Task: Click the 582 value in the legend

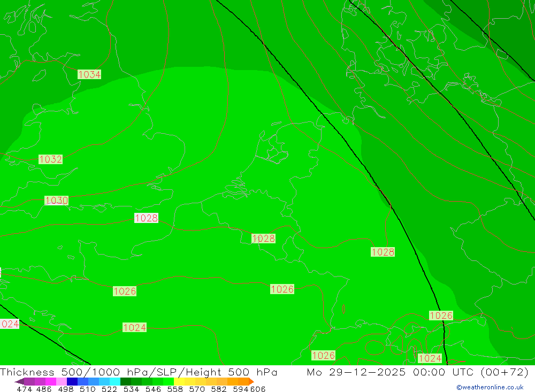Action: tap(218, 389)
